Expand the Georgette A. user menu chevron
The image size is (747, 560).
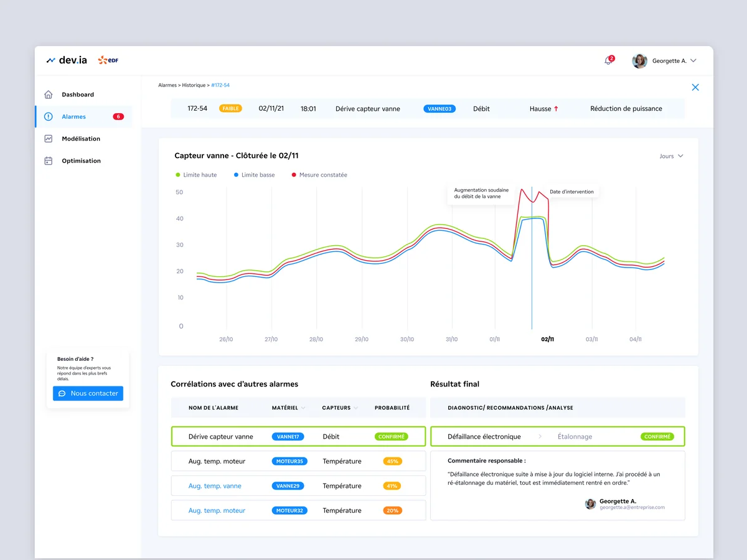tap(693, 61)
